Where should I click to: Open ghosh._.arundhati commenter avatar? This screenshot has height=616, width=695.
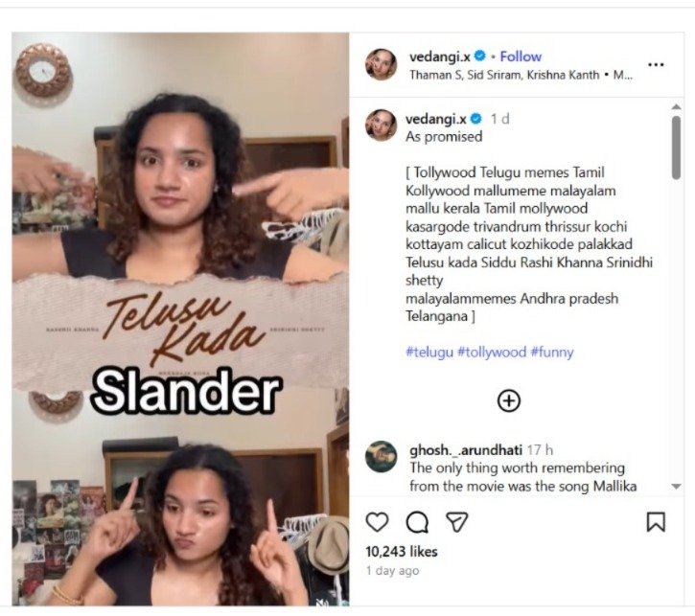pyautogui.click(x=381, y=457)
